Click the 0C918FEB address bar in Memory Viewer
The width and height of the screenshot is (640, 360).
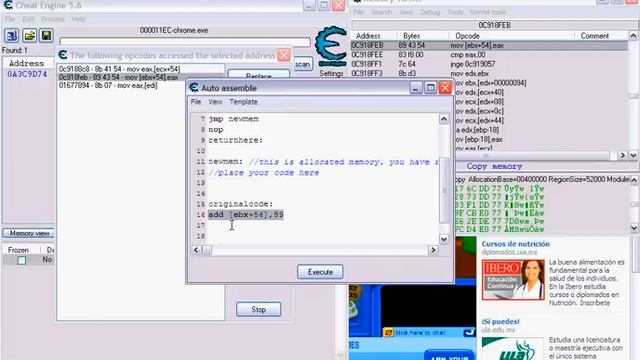[494, 25]
